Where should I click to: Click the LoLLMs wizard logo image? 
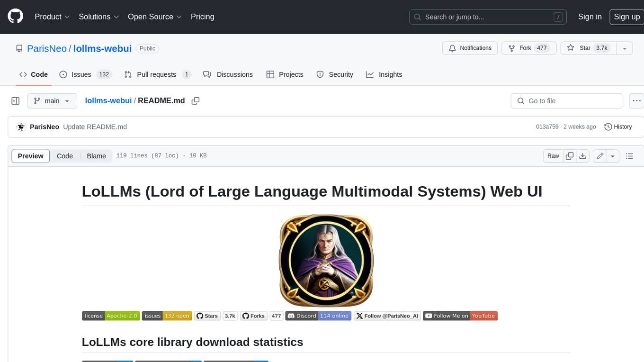coord(326,260)
